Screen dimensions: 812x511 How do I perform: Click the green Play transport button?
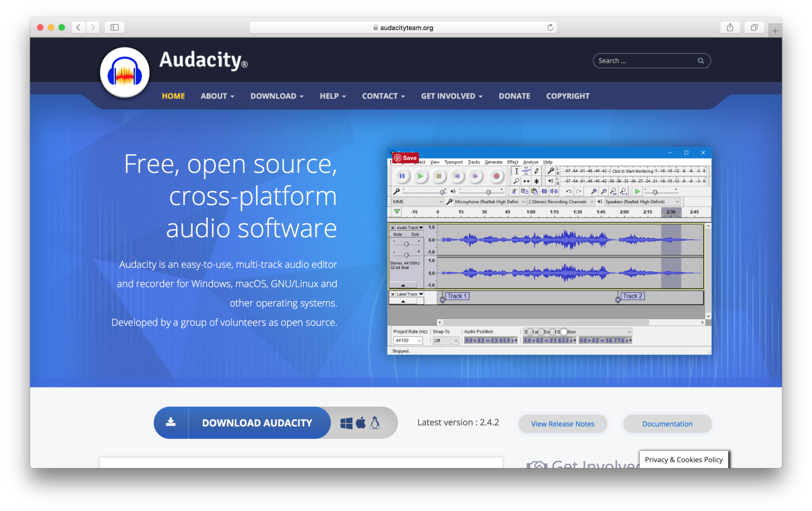click(x=420, y=176)
